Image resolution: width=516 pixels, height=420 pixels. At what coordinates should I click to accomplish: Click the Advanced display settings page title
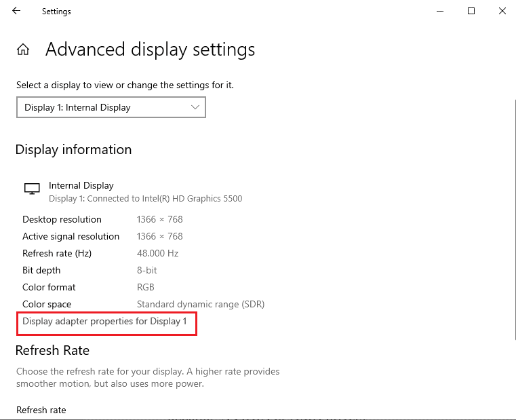coord(150,50)
